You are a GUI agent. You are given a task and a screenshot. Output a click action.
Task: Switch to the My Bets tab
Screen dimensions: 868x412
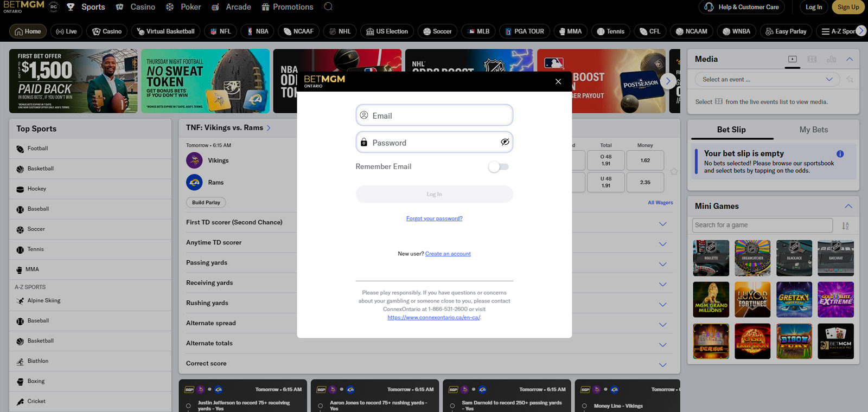click(x=814, y=130)
